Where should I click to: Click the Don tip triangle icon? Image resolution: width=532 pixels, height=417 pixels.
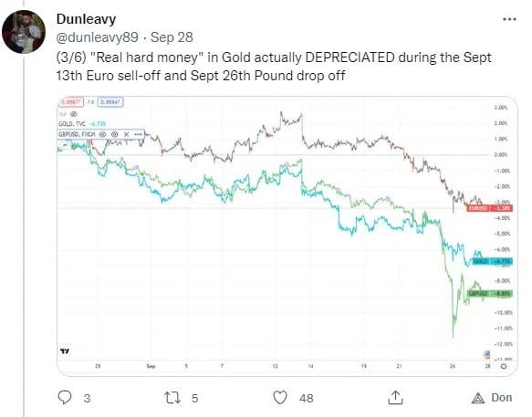click(478, 398)
